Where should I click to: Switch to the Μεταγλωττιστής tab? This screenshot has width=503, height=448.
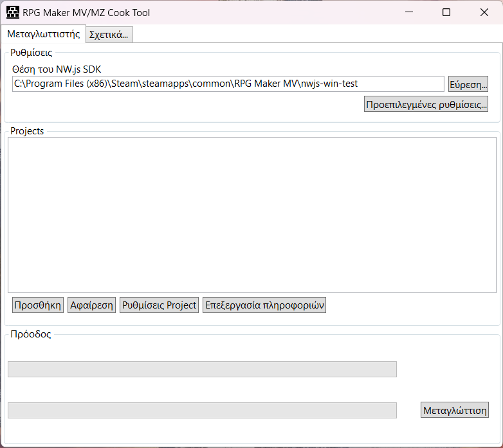pyautogui.click(x=43, y=34)
